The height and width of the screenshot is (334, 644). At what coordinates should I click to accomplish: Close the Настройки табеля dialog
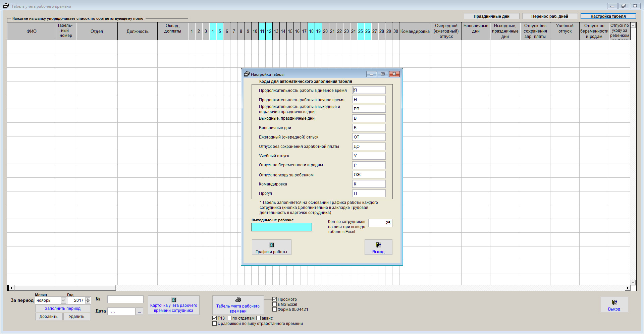tap(394, 74)
